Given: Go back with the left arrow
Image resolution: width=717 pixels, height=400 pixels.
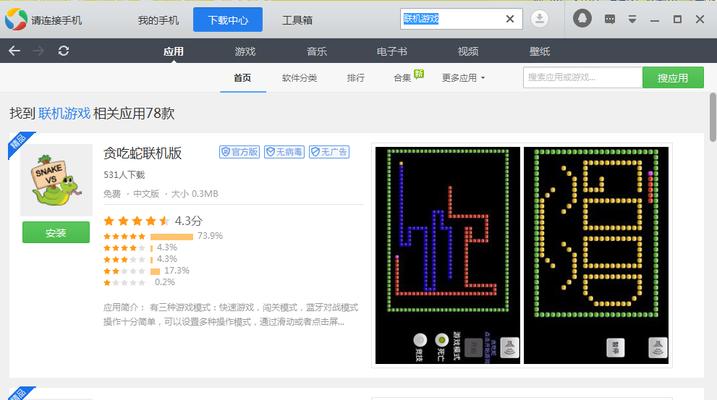Looking at the screenshot, I should tap(14, 51).
